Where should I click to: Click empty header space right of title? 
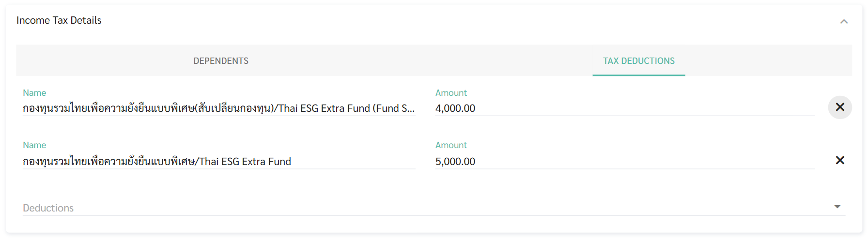point(436,20)
